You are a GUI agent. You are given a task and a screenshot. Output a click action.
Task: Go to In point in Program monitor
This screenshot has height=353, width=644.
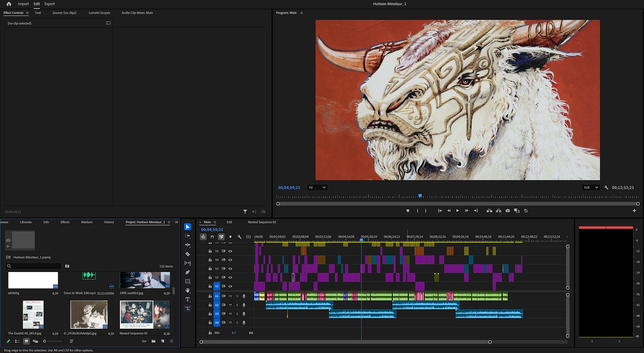(x=440, y=211)
